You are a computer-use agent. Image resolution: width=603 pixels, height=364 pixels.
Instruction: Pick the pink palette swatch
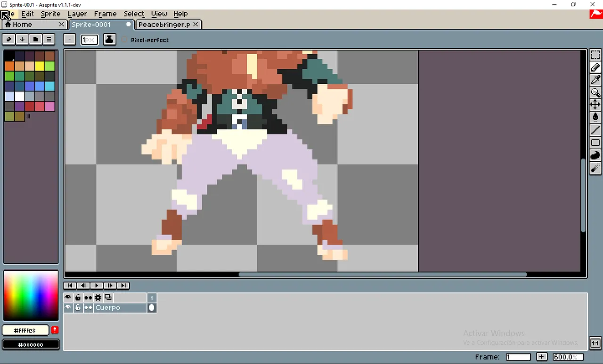(x=49, y=106)
